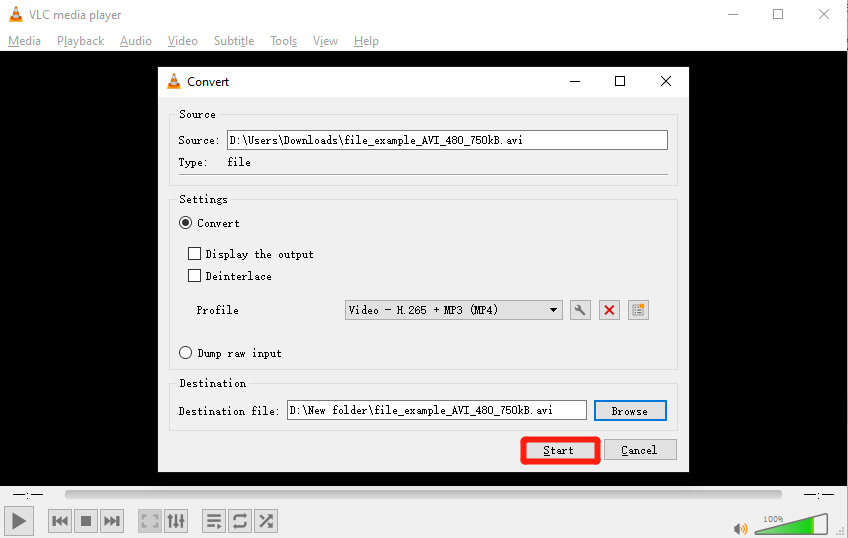This screenshot has height=538, width=848.
Task: Click into the Destination file field
Action: click(437, 410)
